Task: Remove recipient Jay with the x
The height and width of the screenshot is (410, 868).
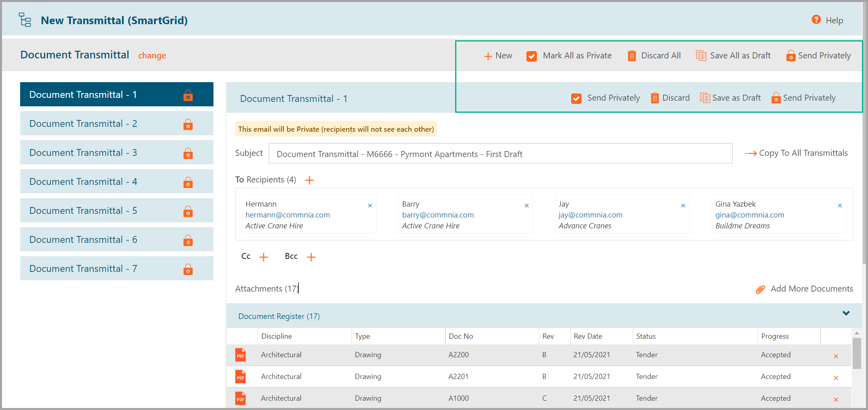Action: pos(683,205)
